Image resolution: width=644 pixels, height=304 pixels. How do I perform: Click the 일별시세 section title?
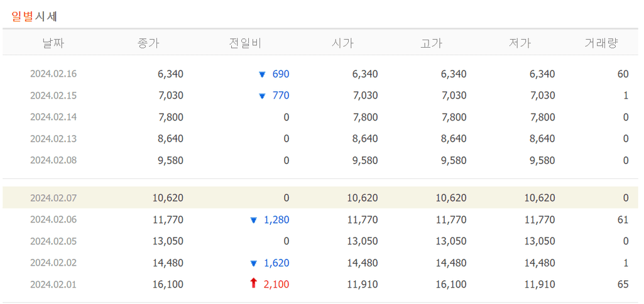click(x=34, y=16)
